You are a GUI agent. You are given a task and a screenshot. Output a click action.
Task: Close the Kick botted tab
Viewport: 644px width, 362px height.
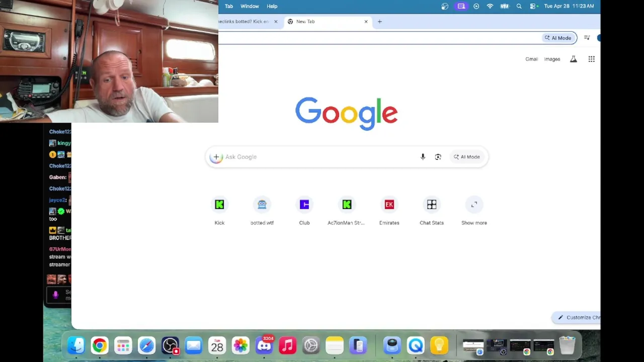click(x=276, y=22)
